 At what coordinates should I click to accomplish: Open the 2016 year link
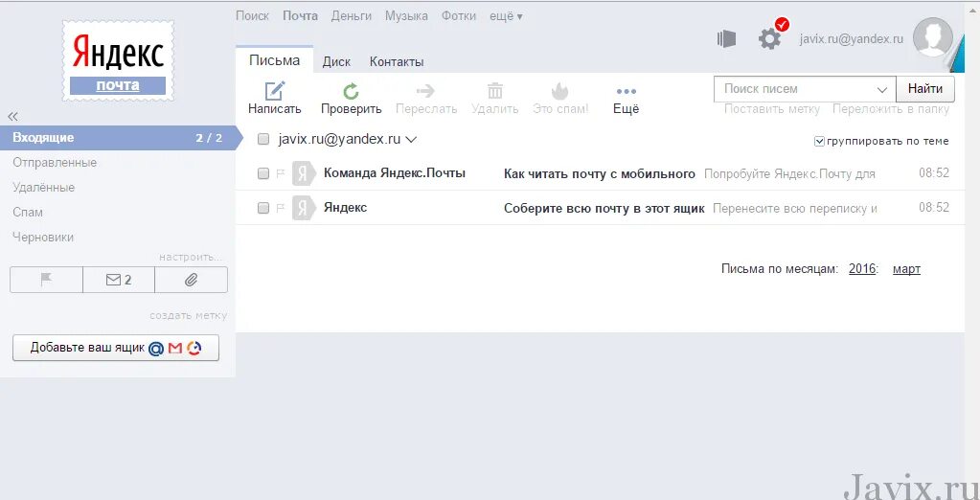[x=862, y=269]
